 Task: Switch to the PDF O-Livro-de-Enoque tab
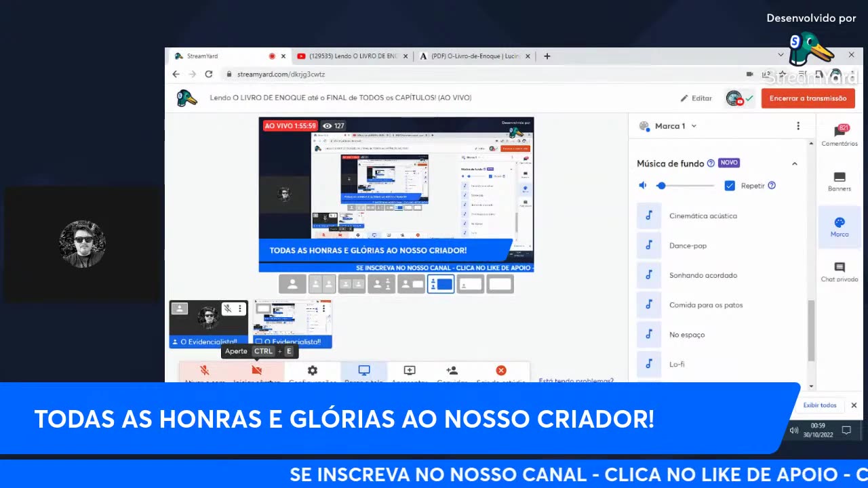(x=475, y=56)
